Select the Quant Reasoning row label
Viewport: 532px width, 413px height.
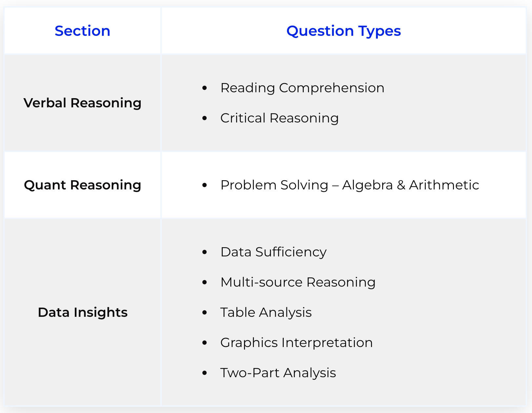pyautogui.click(x=82, y=185)
